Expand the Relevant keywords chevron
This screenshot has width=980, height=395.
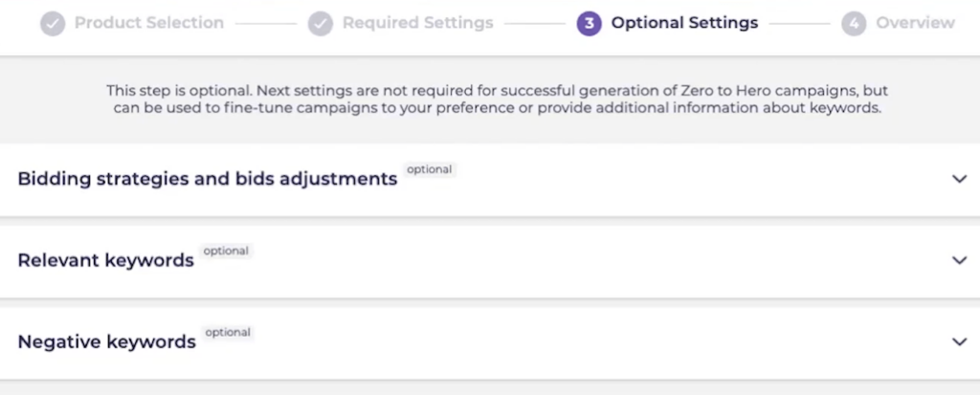pos(959,260)
